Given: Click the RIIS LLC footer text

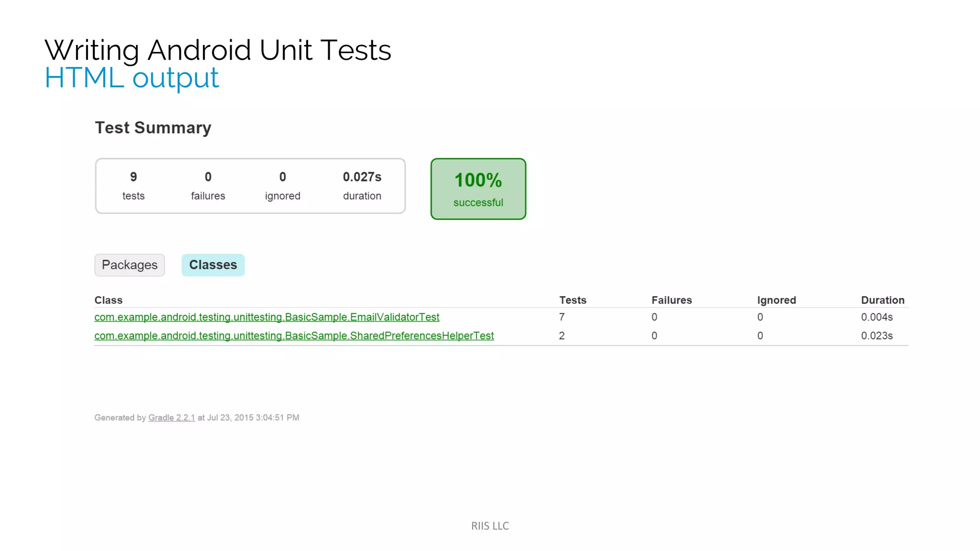Looking at the screenshot, I should (x=490, y=526).
